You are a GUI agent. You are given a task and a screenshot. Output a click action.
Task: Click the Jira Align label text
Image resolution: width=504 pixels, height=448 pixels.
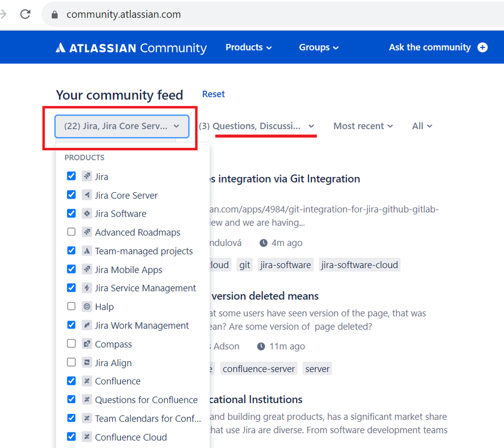[113, 363]
